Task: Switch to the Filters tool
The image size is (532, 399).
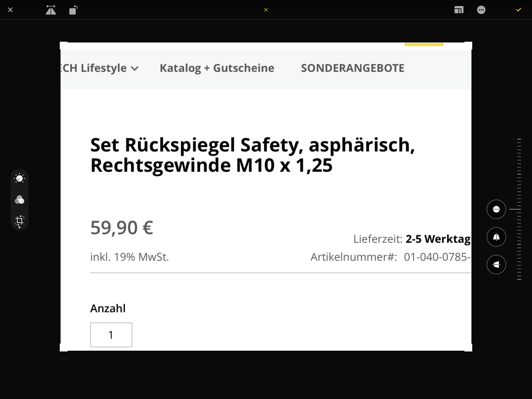Action: [19, 200]
